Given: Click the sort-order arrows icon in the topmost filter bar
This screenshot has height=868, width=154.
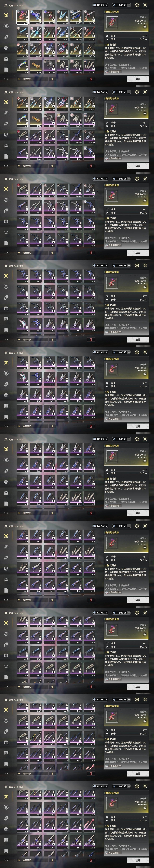Looking at the screenshot, I should point(52,79).
